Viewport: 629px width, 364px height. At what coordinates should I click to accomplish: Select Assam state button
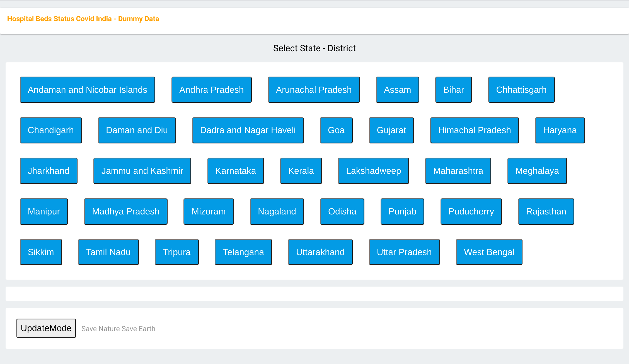pos(397,90)
